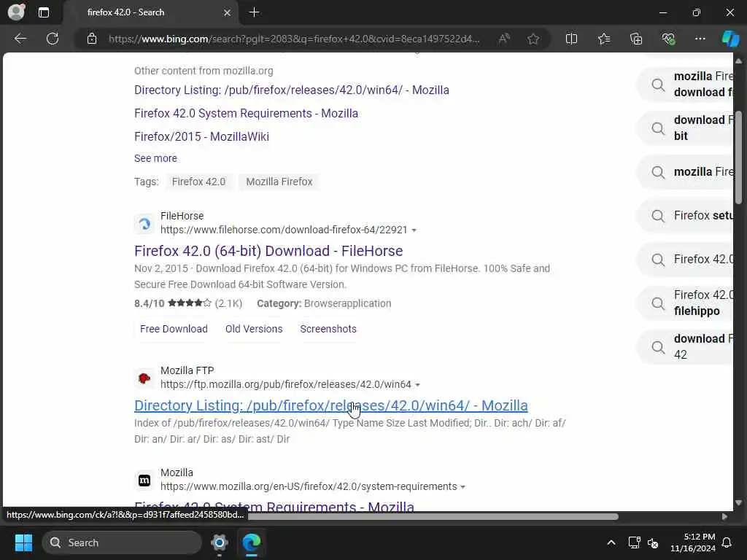
Task: Click related search 'download ... bit'
Action: click(x=686, y=128)
